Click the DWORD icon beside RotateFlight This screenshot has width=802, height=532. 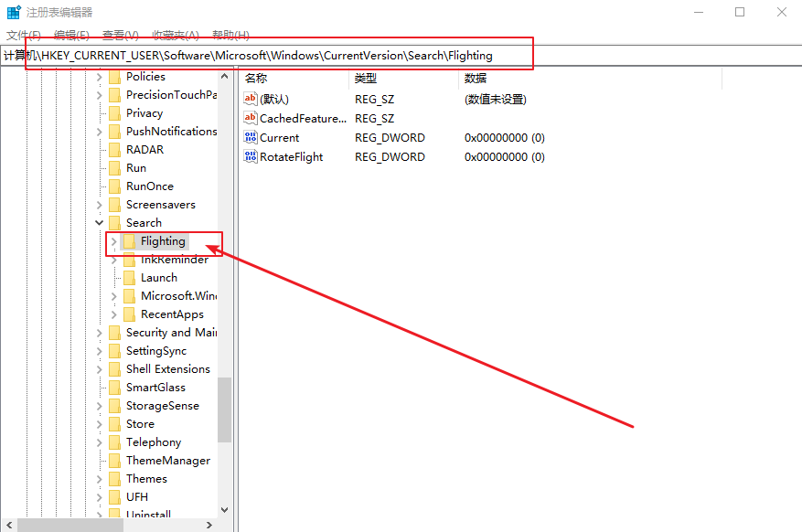[x=251, y=157]
